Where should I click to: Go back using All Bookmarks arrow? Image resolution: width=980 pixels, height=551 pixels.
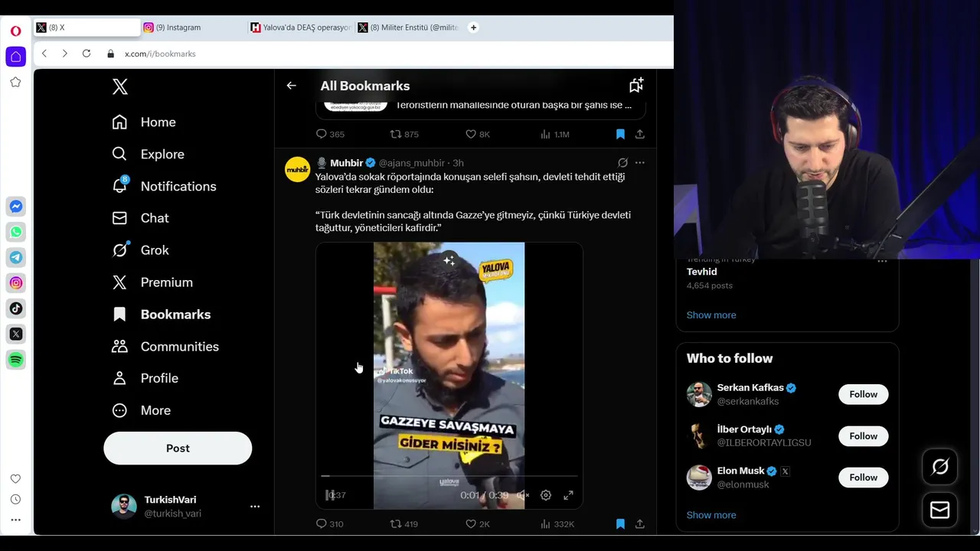coord(291,86)
